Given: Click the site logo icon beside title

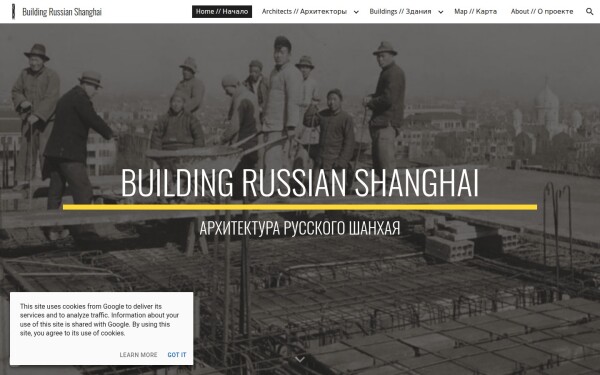Looking at the screenshot, I should coord(13,11).
